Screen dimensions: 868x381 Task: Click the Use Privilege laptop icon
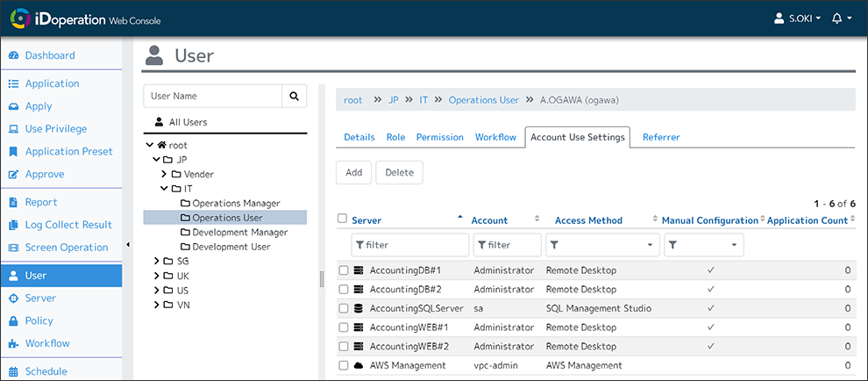click(x=14, y=129)
